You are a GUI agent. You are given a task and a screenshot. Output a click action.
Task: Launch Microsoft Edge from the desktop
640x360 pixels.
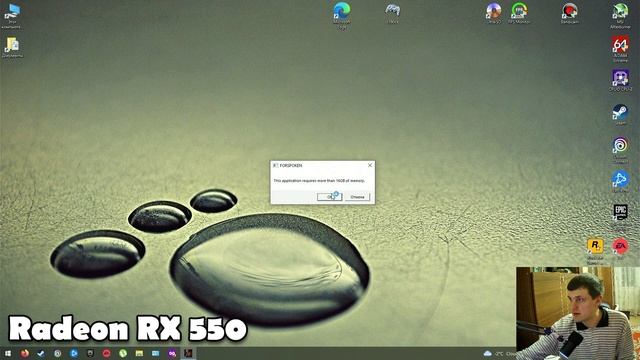coord(342,16)
